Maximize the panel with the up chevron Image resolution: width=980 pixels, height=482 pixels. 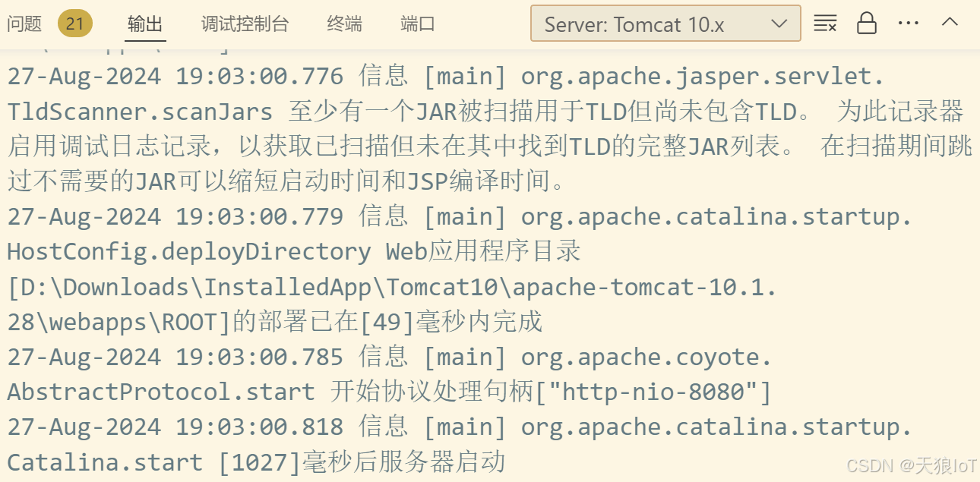(x=950, y=22)
